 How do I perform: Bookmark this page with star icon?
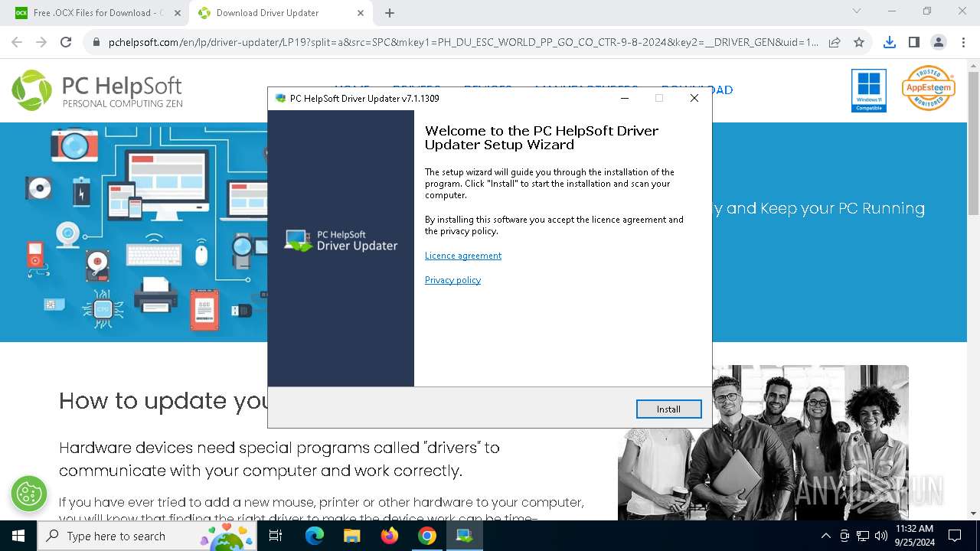(859, 43)
